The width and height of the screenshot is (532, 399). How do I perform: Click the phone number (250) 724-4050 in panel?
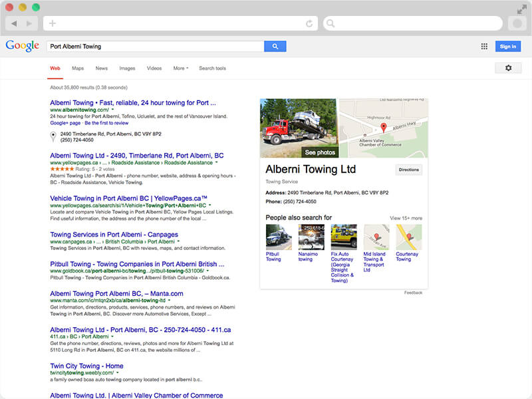click(300, 201)
